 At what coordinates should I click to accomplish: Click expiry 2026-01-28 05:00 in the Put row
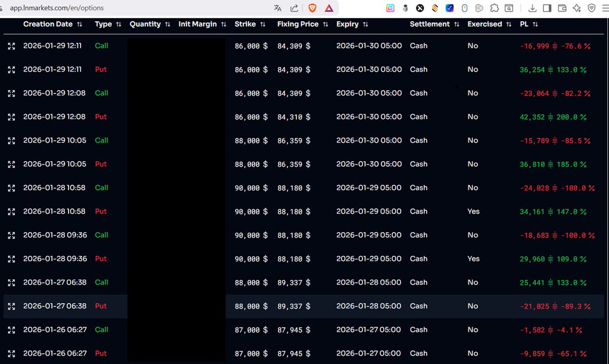pos(369,306)
